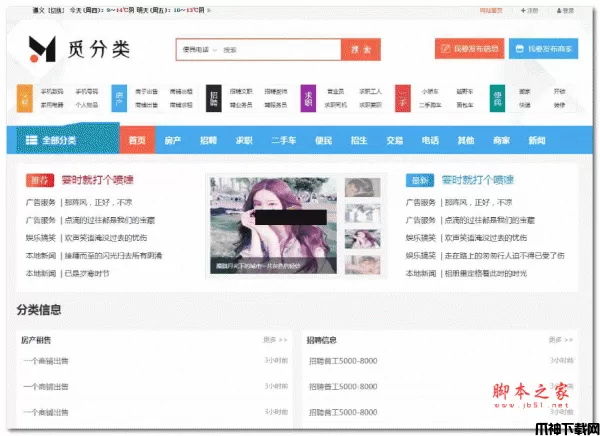
Task: Open the 二手车 nav tab
Action: [x=284, y=140]
